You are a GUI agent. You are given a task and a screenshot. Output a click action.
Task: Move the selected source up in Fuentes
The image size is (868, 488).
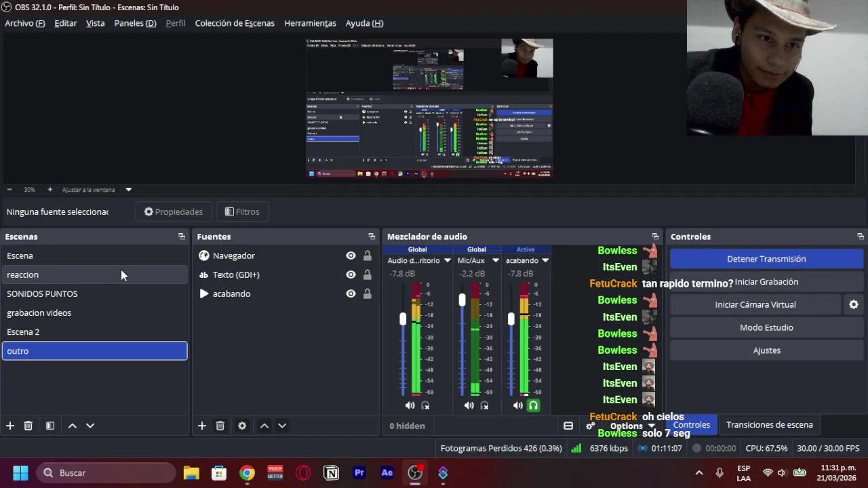[264, 426]
